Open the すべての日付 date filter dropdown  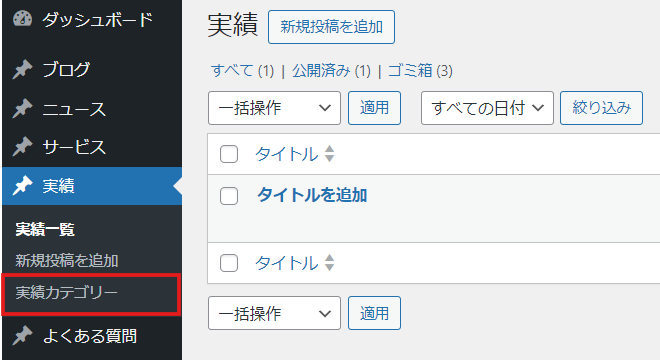[487, 108]
